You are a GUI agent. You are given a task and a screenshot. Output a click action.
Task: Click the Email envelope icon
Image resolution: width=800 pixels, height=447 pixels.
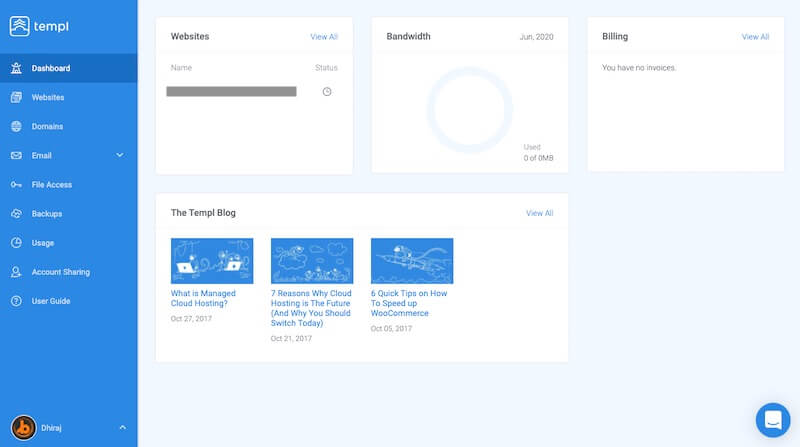click(16, 156)
